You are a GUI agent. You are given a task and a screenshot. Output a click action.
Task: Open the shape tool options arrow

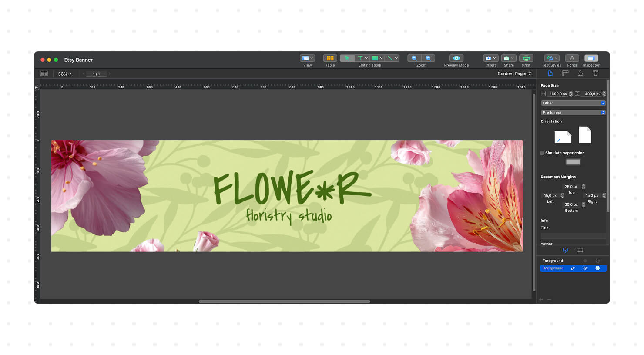point(381,58)
